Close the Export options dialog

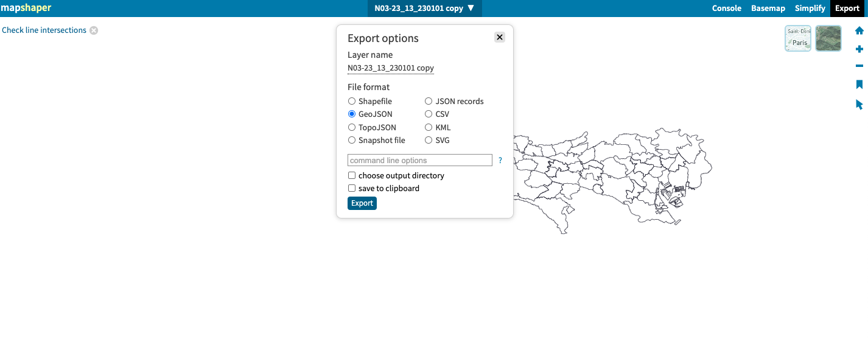[x=500, y=37]
